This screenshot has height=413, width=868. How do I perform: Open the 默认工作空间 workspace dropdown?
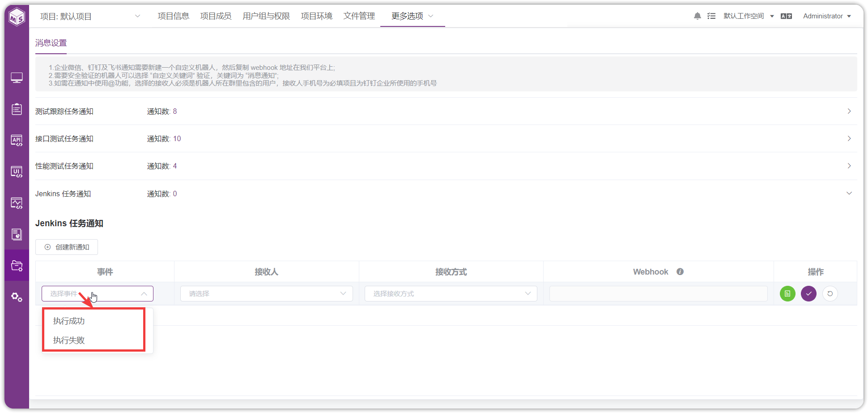tap(749, 16)
